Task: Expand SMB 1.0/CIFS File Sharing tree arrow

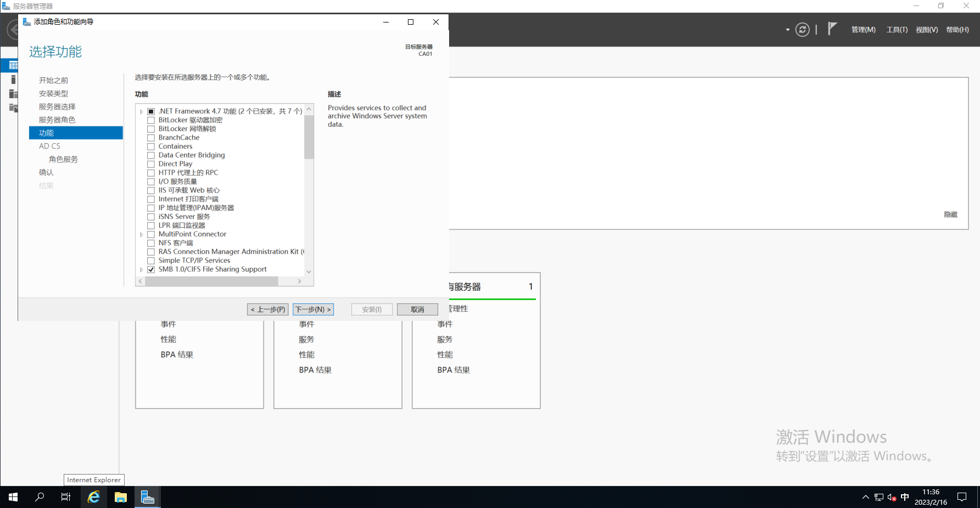Action: click(x=142, y=269)
